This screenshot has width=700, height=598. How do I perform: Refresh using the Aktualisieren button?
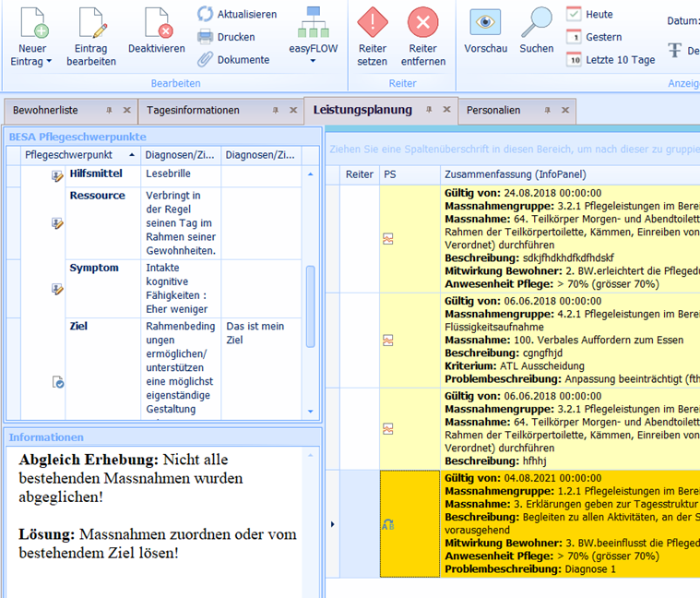(237, 14)
